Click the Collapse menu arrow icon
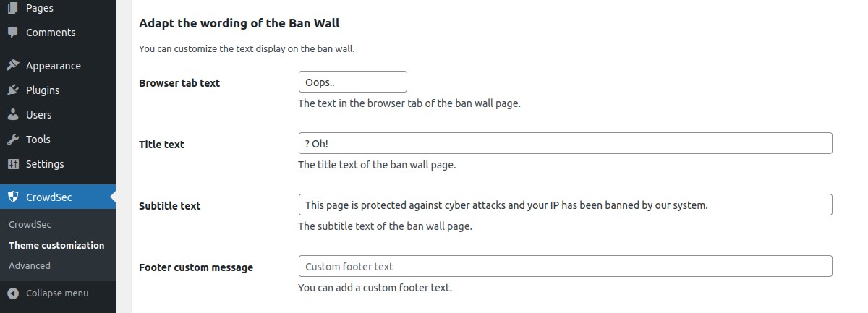Image resolution: width=868 pixels, height=313 pixels. (x=13, y=293)
